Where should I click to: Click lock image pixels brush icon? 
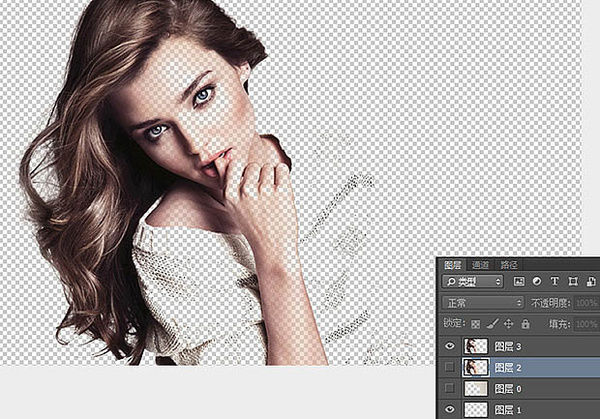coord(491,324)
